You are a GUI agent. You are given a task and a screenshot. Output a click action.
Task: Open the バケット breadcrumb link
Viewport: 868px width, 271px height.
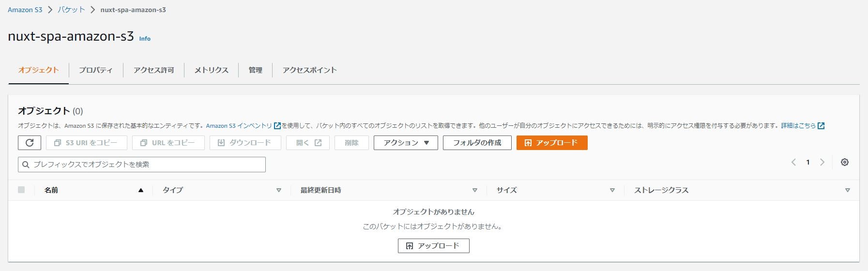tap(71, 10)
